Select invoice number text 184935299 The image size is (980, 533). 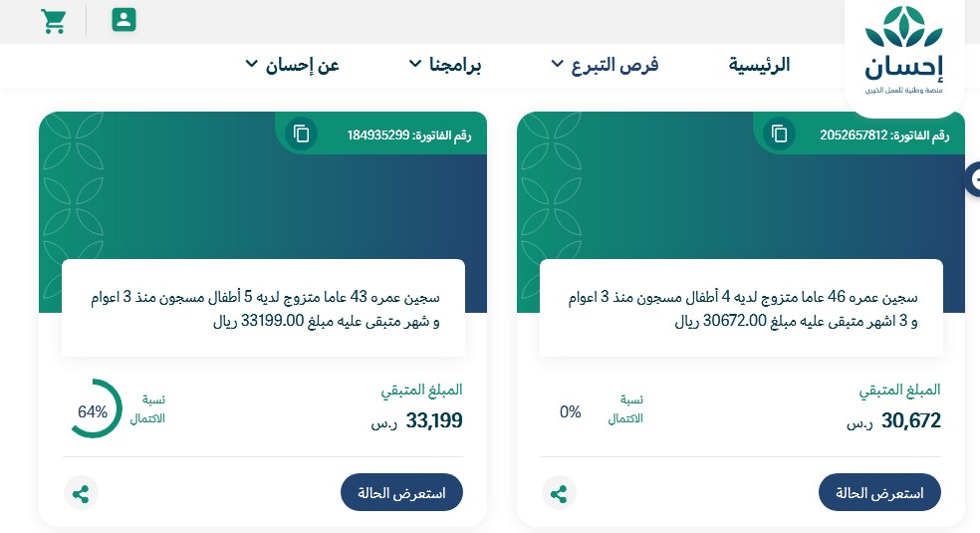[378, 134]
